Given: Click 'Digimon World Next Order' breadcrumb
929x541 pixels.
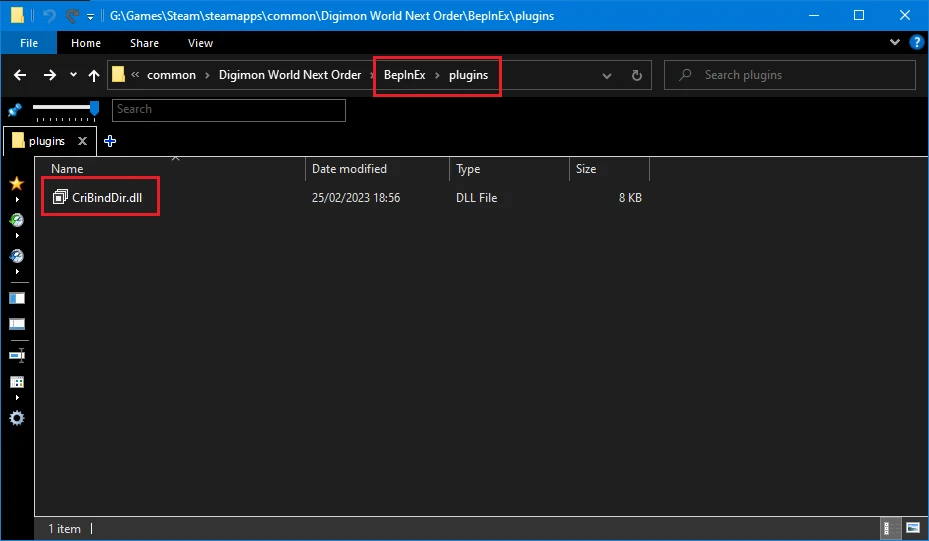Looking at the screenshot, I should pos(290,75).
